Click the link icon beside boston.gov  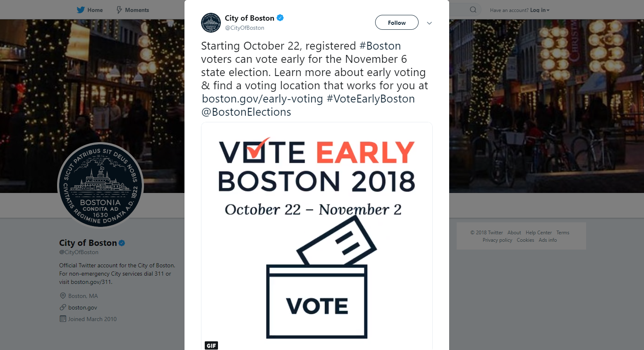[x=63, y=307]
